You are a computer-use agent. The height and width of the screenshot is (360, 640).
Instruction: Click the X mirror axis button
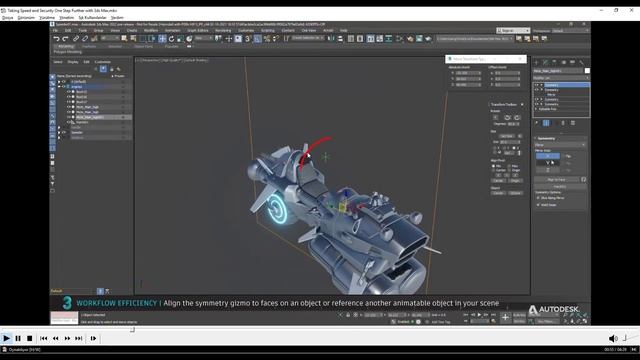[548, 156]
